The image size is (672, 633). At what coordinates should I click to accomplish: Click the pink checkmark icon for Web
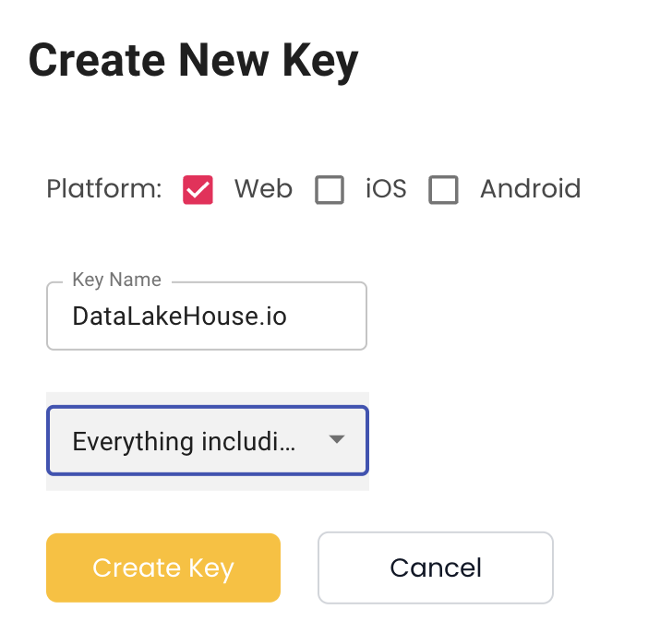198,190
